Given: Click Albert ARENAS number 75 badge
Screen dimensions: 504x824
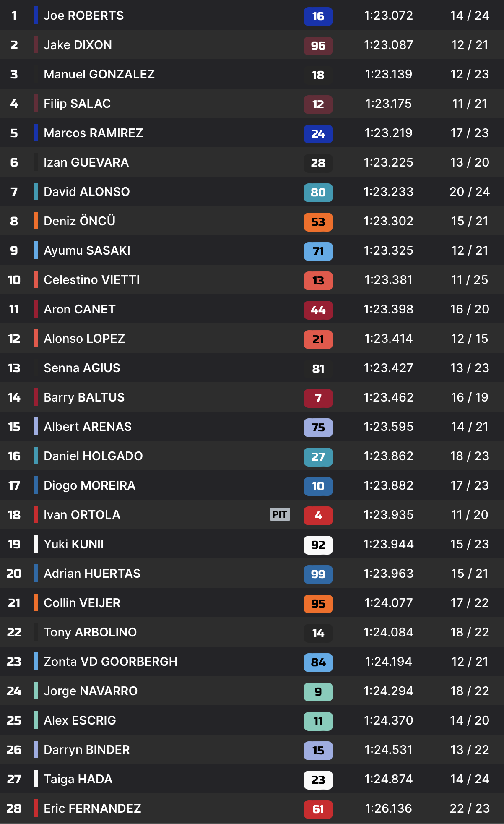Looking at the screenshot, I should coord(318,428).
